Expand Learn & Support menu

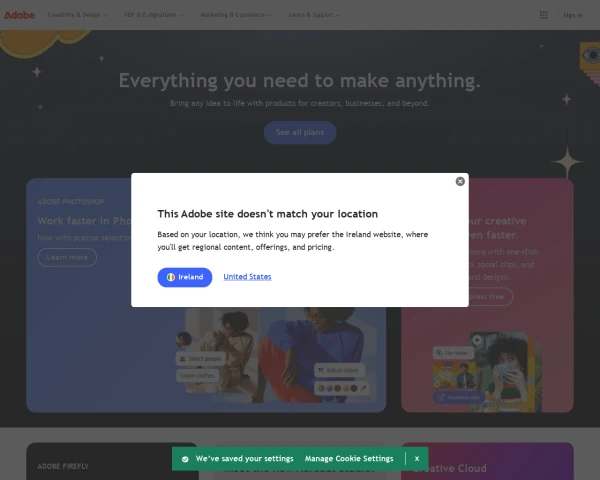point(314,15)
